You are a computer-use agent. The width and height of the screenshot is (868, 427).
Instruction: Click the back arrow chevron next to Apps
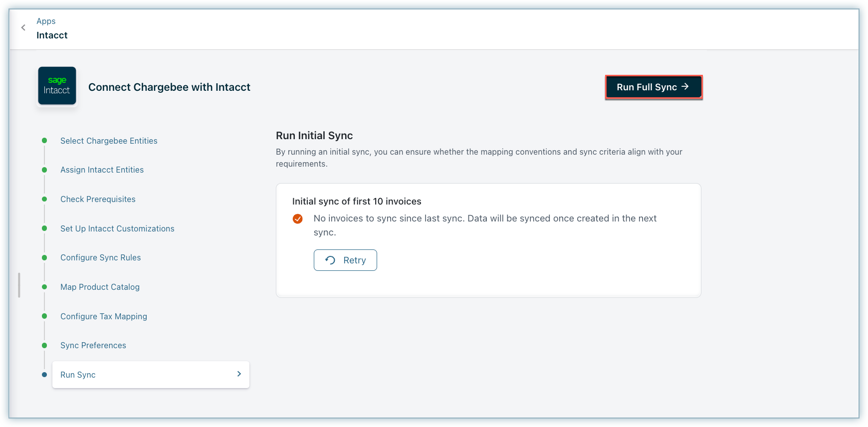(x=23, y=28)
